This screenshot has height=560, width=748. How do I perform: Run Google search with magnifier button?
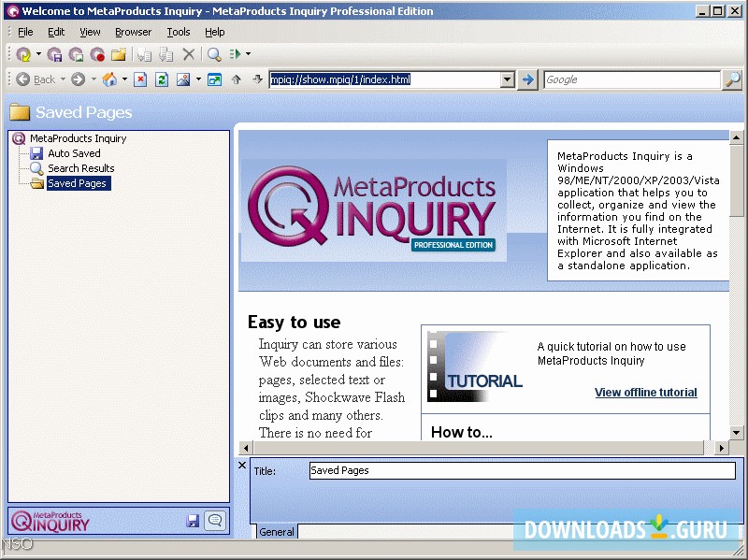pyautogui.click(x=733, y=79)
